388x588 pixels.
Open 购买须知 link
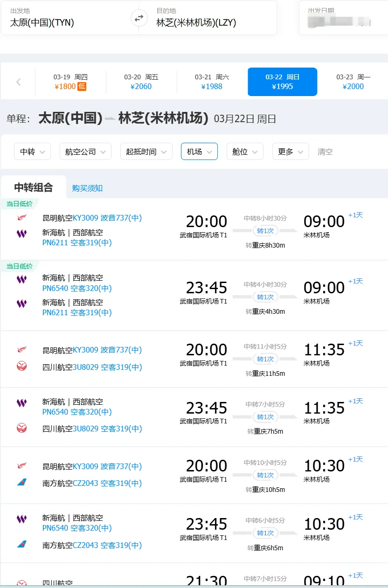coord(87,188)
